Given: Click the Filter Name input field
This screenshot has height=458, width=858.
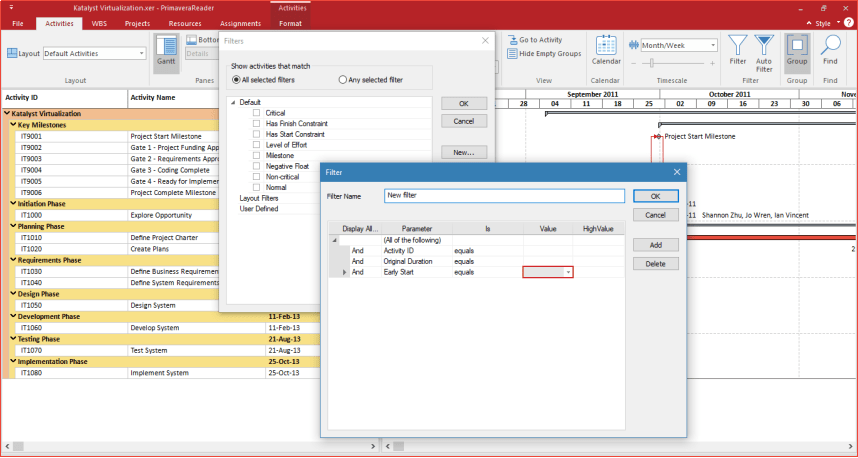Looking at the screenshot, I should 504,195.
